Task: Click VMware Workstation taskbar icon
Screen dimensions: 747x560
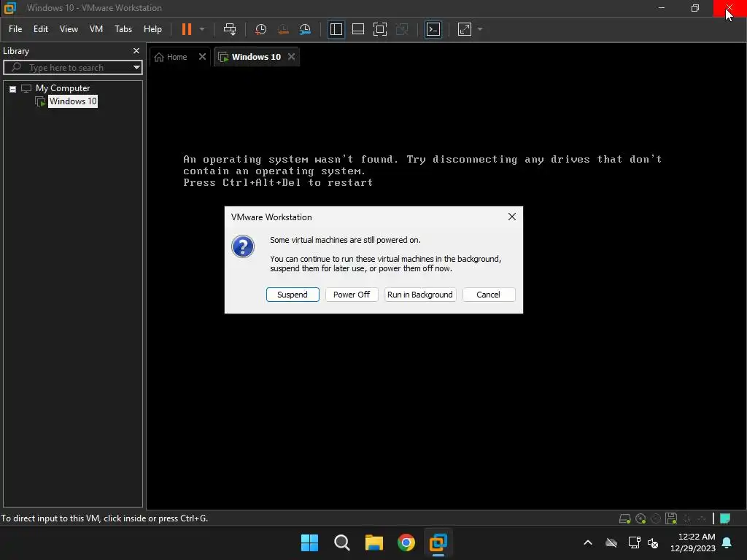Action: pos(438,542)
